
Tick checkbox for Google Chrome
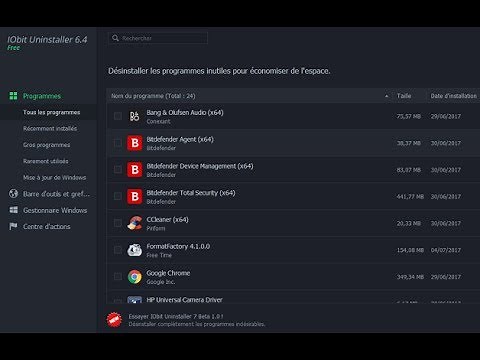click(118, 277)
